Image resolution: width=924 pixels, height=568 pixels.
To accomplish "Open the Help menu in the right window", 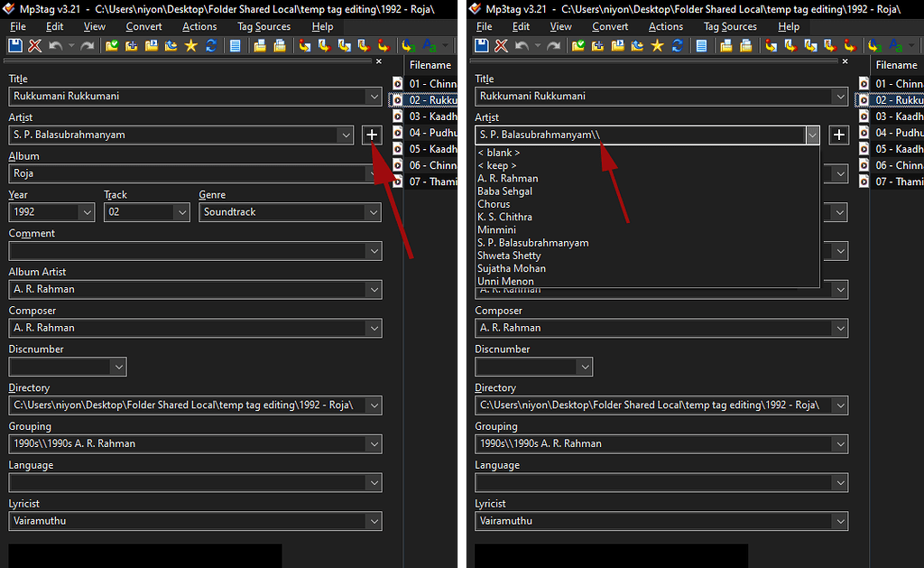I will [789, 26].
